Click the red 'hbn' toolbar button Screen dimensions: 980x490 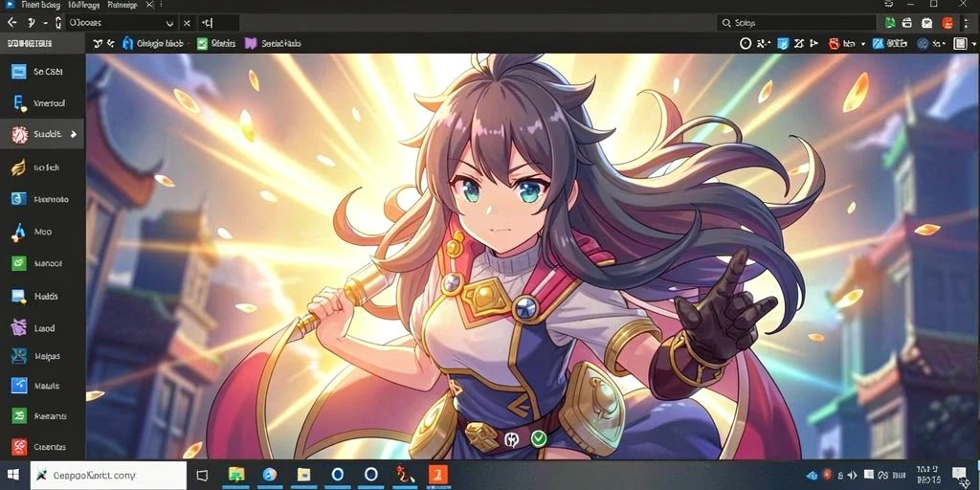841,44
